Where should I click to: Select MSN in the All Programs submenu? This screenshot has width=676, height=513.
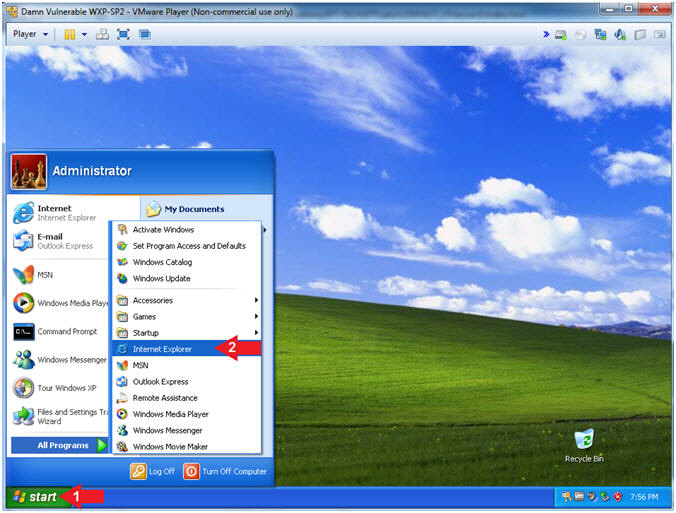187,365
